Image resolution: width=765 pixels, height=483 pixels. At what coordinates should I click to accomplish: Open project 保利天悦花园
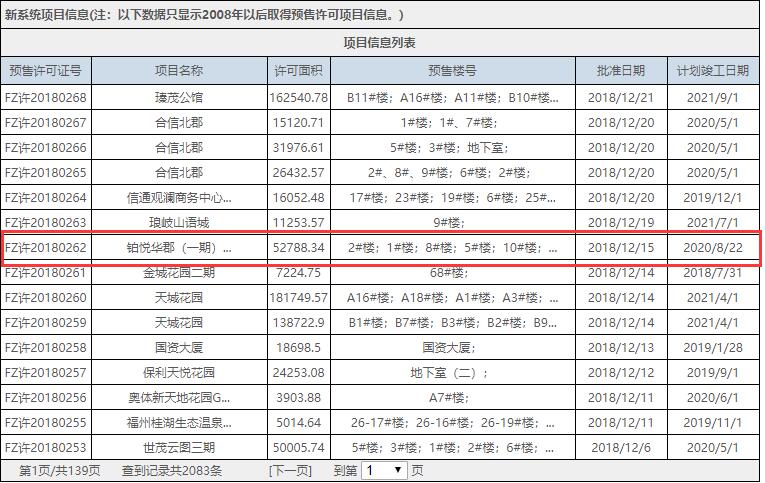(x=179, y=373)
